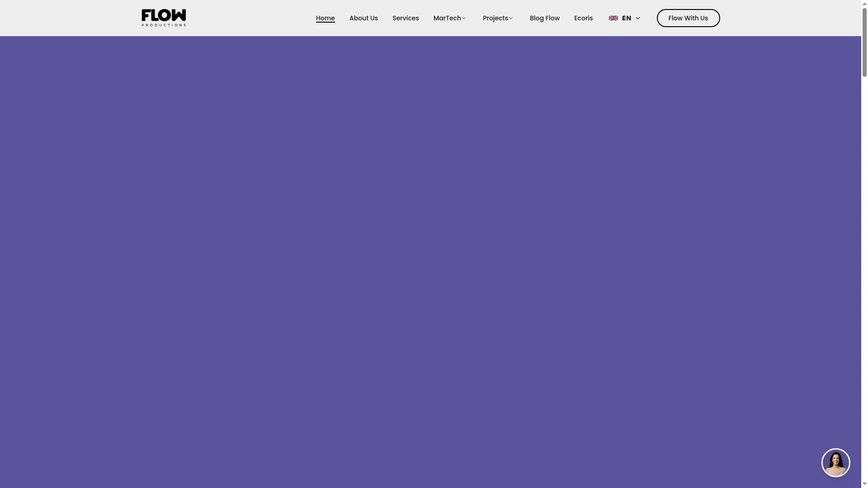Expand the Projects dropdown menu
868x488 pixels.
pyautogui.click(x=498, y=18)
